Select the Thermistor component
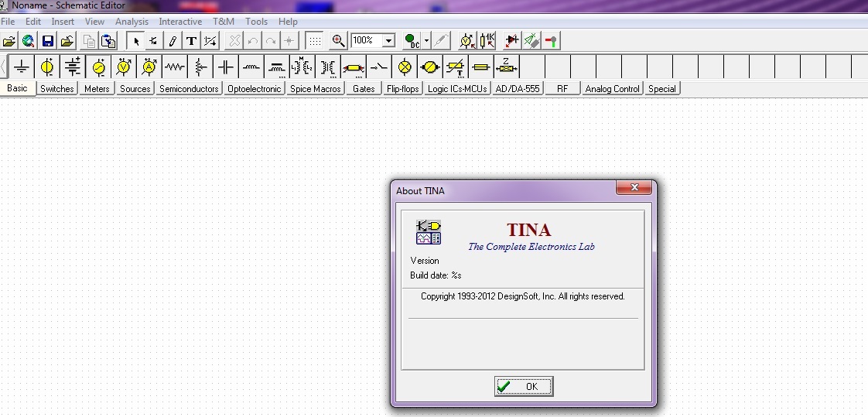868x417 pixels. point(456,67)
